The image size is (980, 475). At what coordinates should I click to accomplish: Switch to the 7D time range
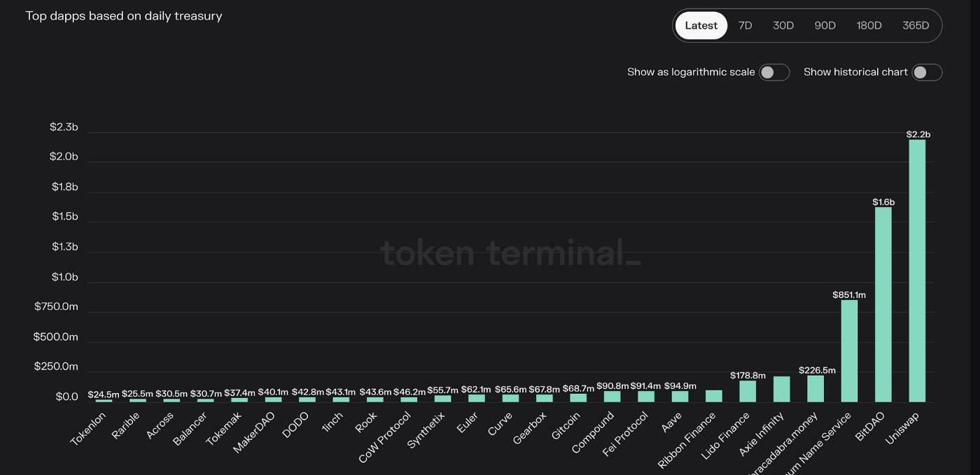745,26
